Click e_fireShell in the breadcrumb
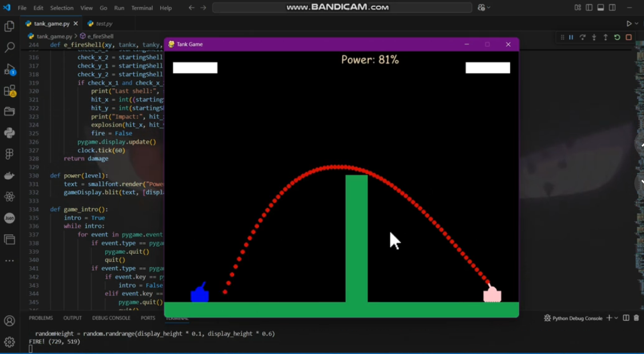 100,36
